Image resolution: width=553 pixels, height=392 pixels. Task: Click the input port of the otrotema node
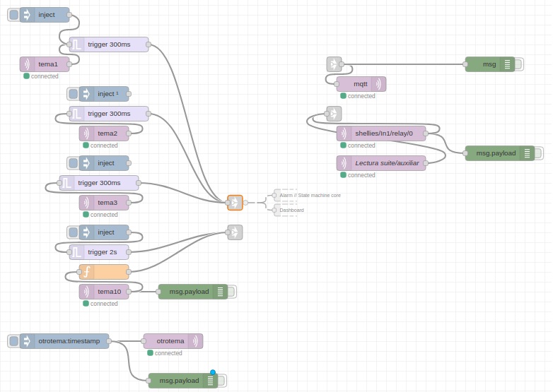pos(144,341)
